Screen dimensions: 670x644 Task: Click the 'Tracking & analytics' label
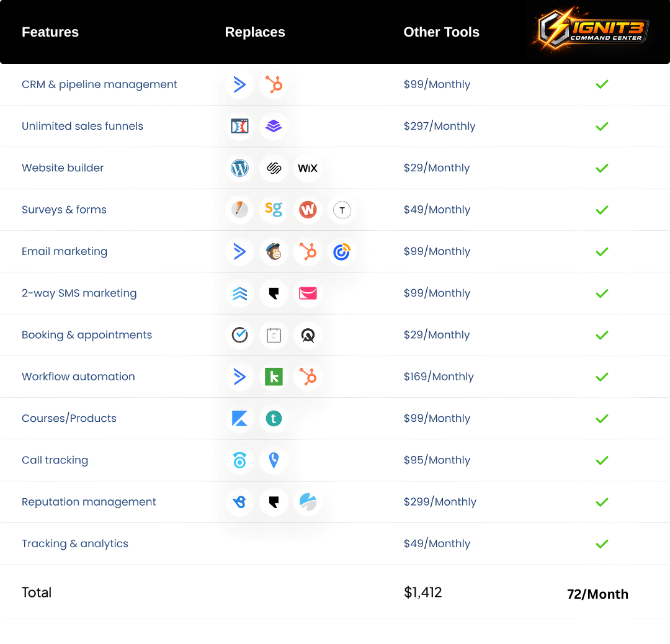click(75, 543)
